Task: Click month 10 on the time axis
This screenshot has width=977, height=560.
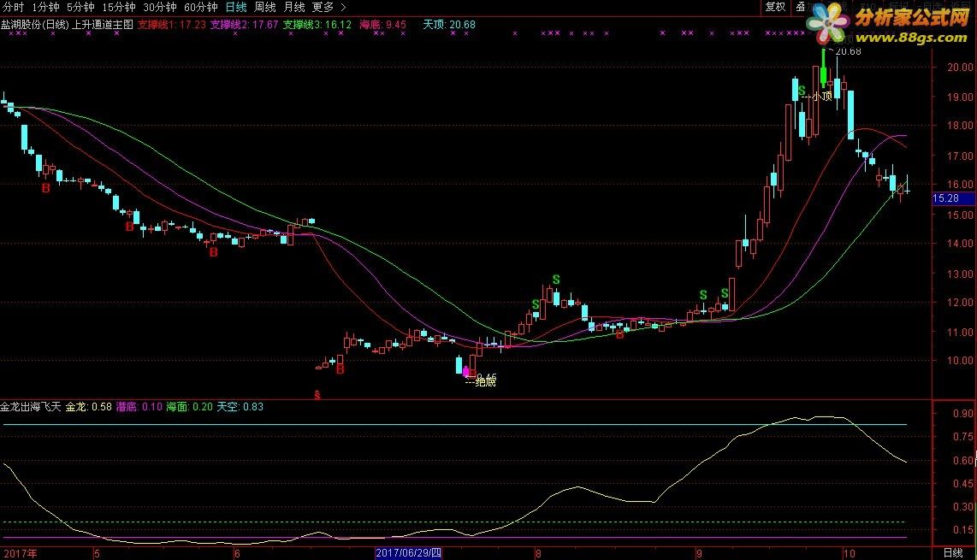Action: coord(849,554)
